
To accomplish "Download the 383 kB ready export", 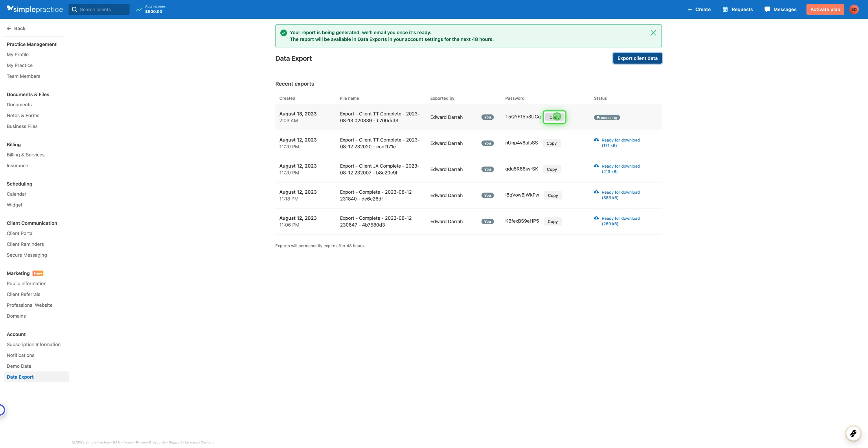I will pos(620,195).
